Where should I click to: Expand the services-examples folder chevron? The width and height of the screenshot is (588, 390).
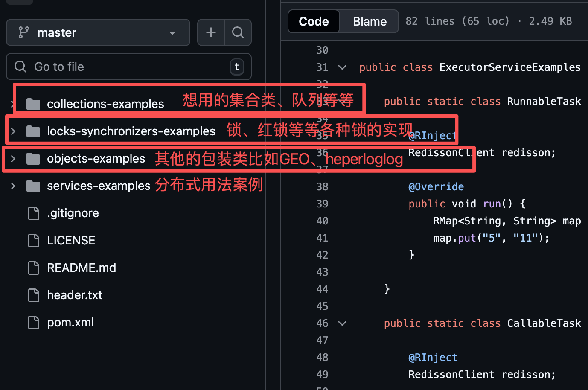[x=13, y=186]
